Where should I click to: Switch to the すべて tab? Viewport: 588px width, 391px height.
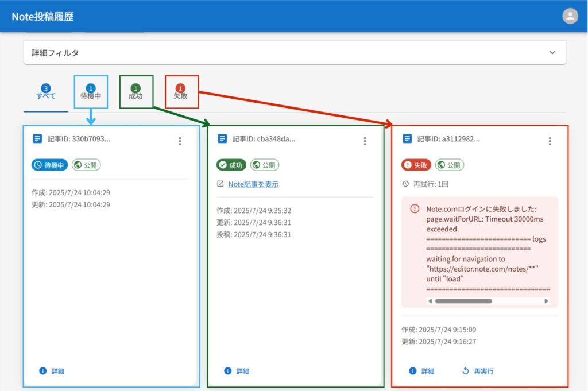click(x=45, y=92)
